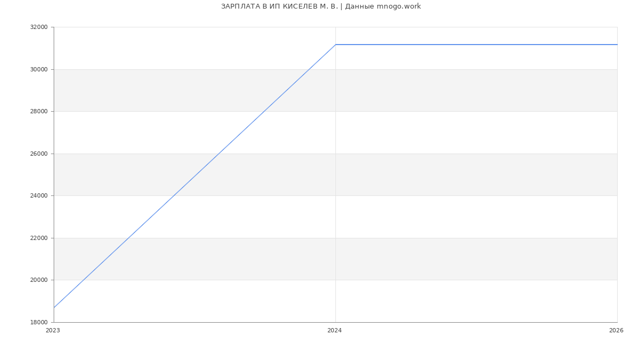
Task: Click the 2026 x-axis label
Action: (616, 331)
